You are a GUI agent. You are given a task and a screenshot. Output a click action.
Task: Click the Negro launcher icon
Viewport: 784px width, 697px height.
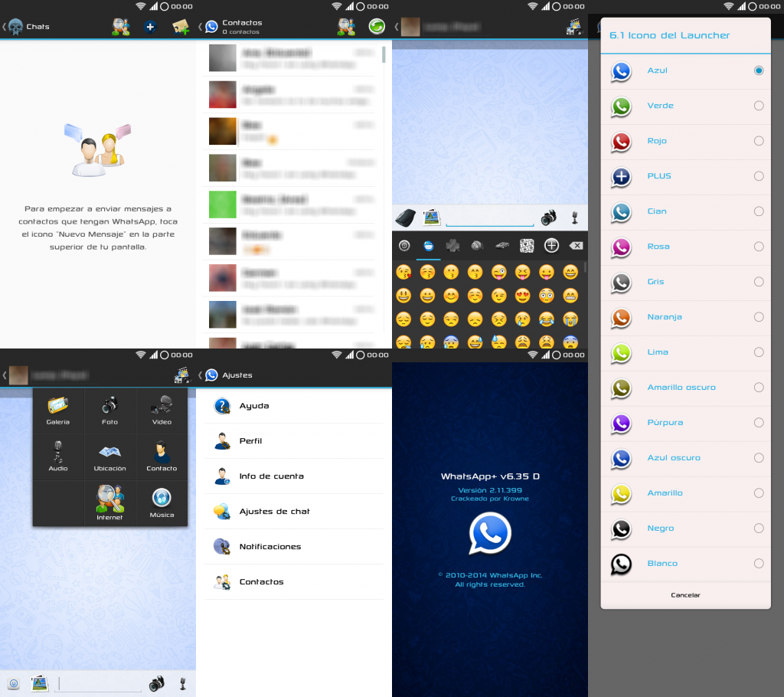click(x=621, y=529)
